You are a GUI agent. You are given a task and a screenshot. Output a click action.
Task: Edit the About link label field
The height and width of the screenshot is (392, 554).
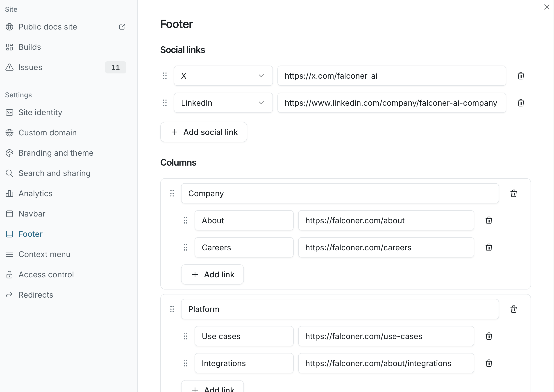244,220
